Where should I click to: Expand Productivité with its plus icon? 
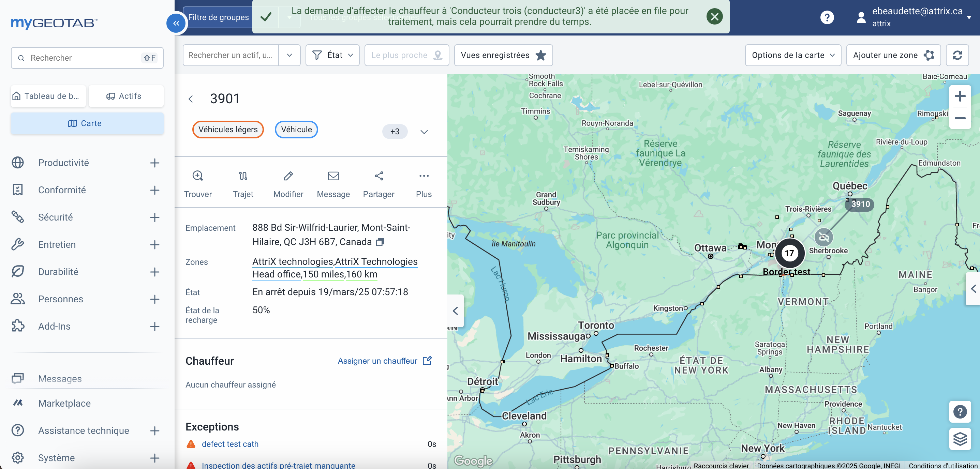(x=154, y=163)
